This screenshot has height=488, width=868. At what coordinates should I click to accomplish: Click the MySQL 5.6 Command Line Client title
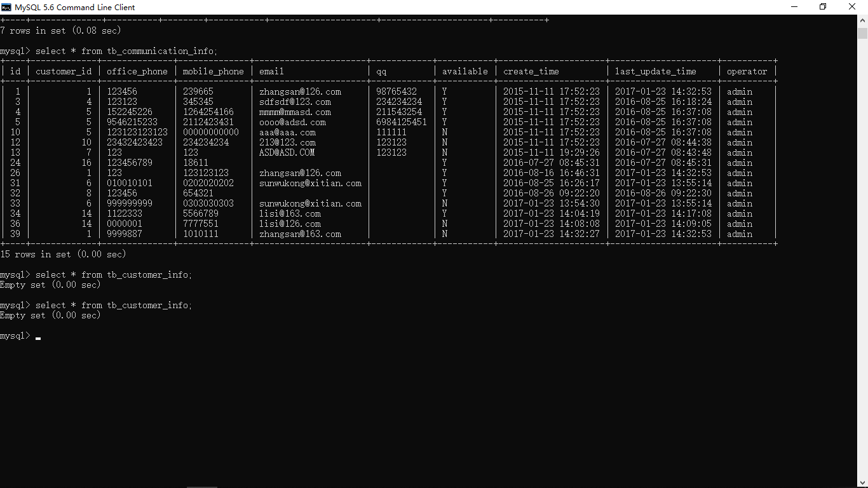(x=75, y=8)
